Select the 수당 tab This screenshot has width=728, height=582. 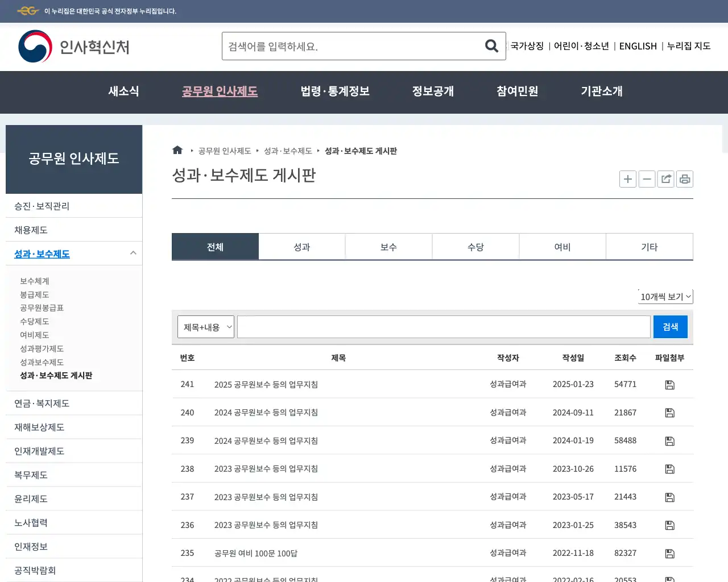(x=475, y=247)
